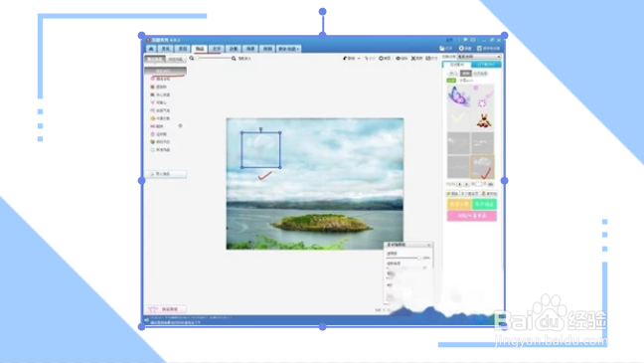
Task: Click the wide pink button below sticker panel
Action: click(x=472, y=216)
